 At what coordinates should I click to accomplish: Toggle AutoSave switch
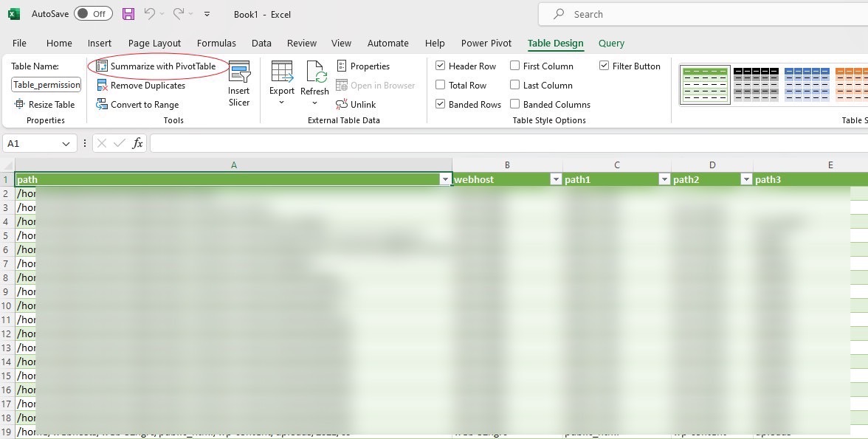(x=93, y=14)
